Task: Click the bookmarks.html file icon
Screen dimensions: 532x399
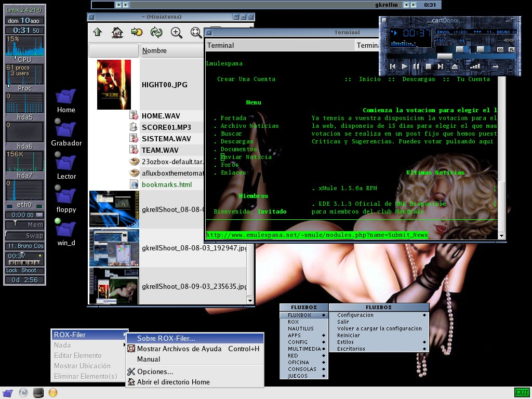Action: [134, 184]
